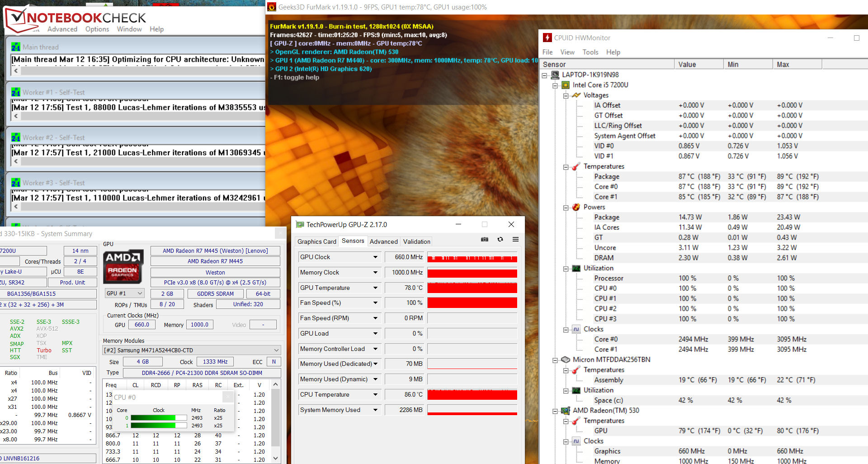The image size is (868, 464).
Task: Collapse the Micron MTFDDAK256TBN node
Action: [x=555, y=360]
